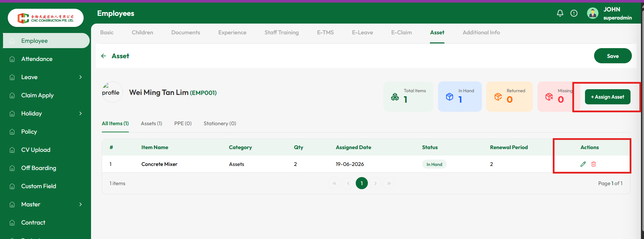The width and height of the screenshot is (644, 239).
Task: Select the All Items (1) filter tab
Action: tap(115, 124)
